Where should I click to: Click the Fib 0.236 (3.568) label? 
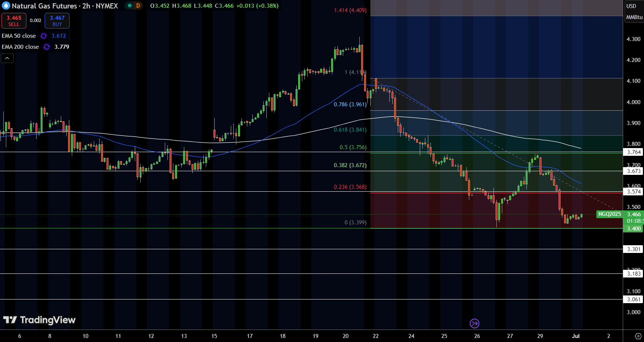pyautogui.click(x=350, y=187)
